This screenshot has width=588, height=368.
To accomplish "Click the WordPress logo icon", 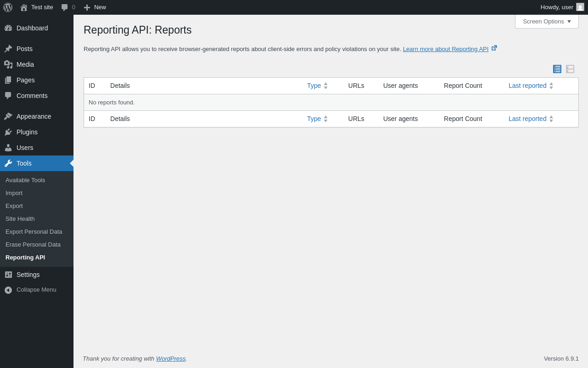I will point(8,7).
